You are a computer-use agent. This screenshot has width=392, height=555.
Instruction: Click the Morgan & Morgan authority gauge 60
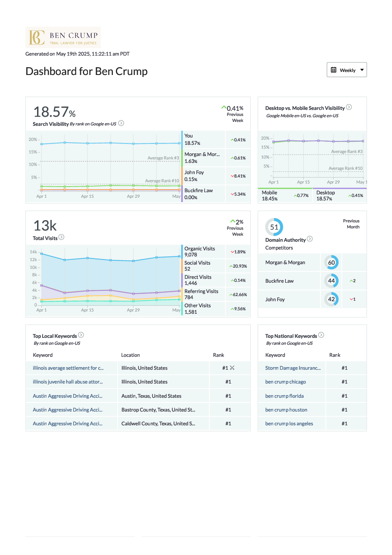click(332, 262)
